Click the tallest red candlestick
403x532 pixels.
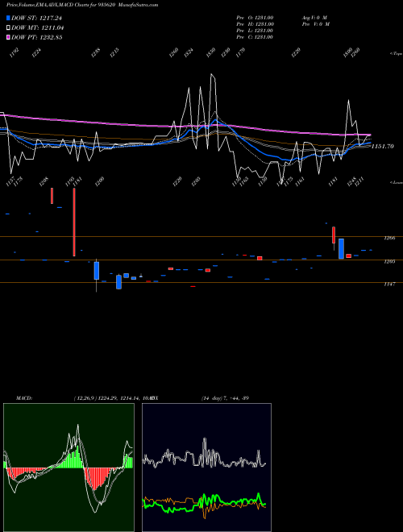pos(74,222)
